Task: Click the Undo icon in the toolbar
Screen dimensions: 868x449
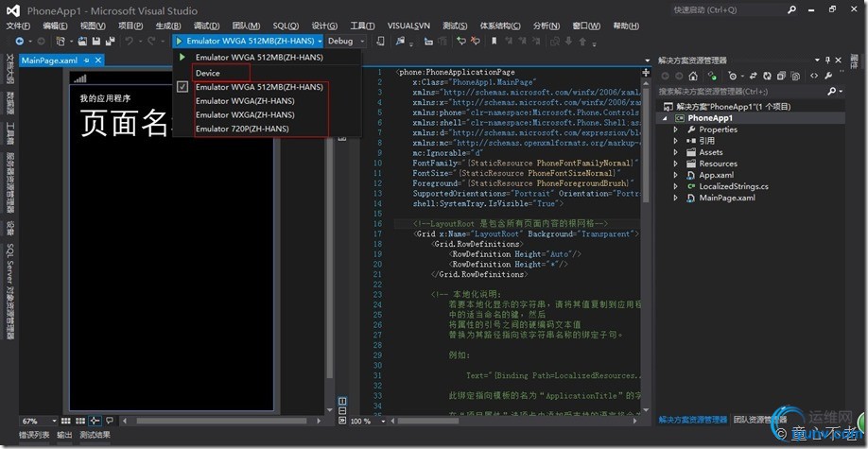Action: click(127, 42)
